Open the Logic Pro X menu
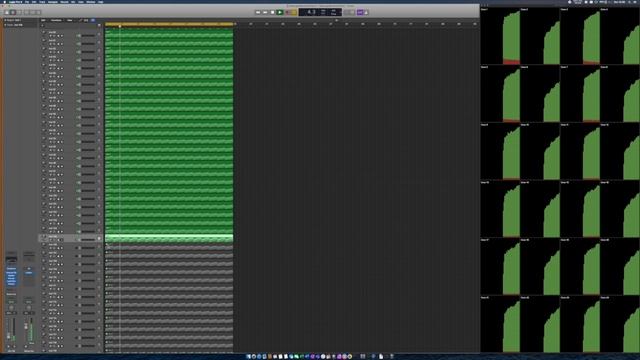 pos(16,2)
